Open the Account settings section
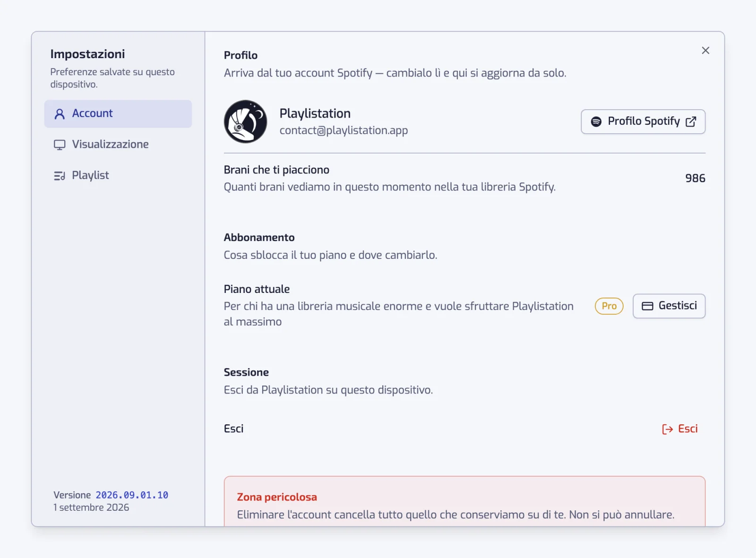Viewport: 756px width, 558px height. click(118, 113)
